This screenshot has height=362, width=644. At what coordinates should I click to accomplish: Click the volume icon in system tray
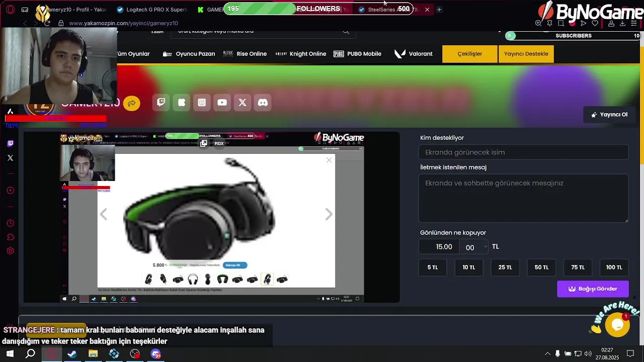588,354
